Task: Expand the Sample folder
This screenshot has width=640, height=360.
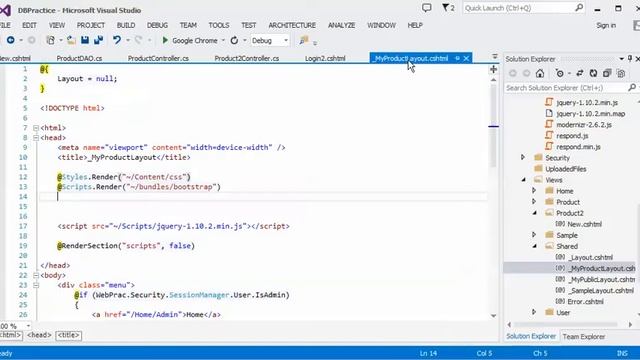Action: [534, 234]
